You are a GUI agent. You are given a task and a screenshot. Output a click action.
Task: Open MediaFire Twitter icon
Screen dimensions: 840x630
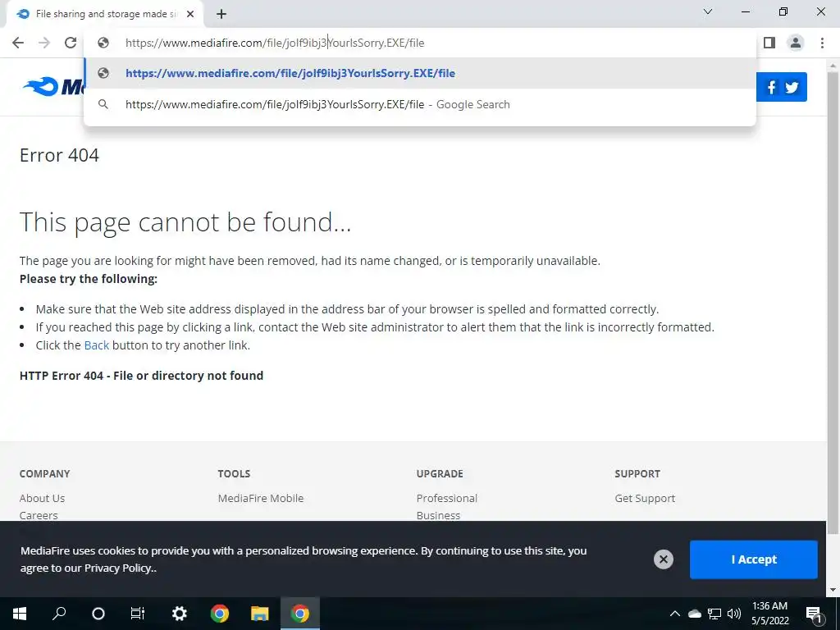[792, 87]
